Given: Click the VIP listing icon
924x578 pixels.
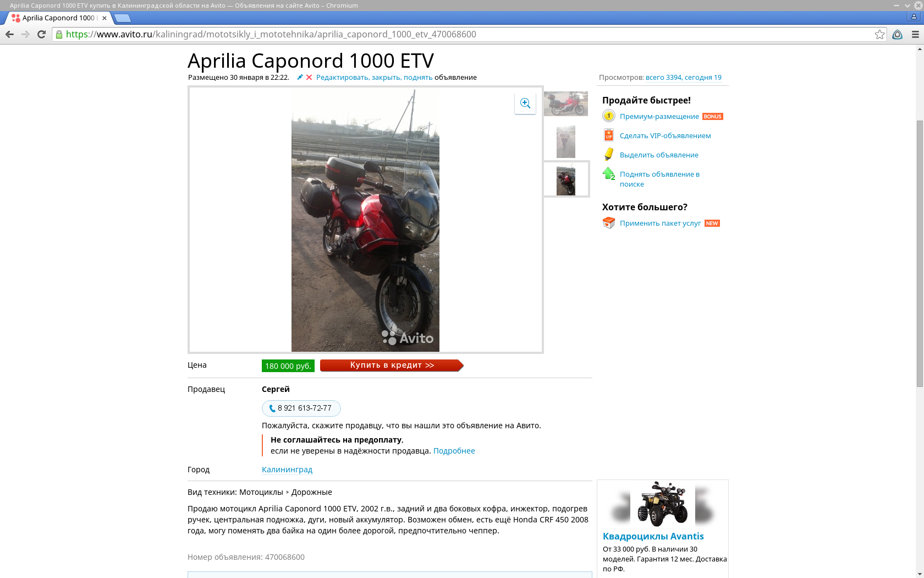Looking at the screenshot, I should coord(608,135).
